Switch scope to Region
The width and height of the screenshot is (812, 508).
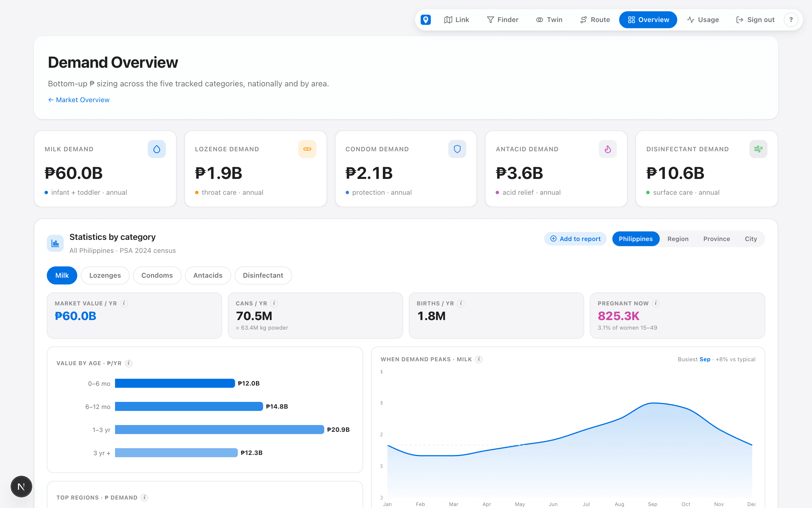coord(678,239)
